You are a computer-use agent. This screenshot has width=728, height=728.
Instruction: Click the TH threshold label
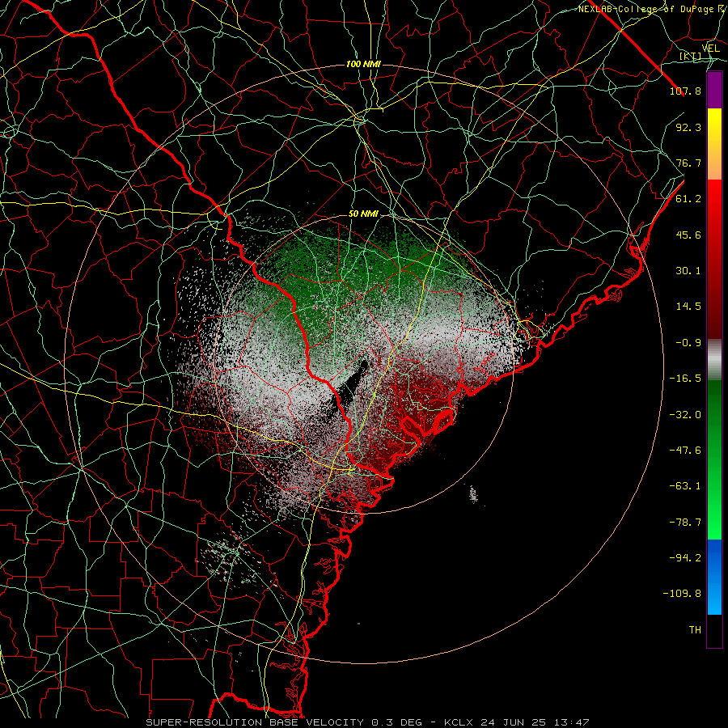tap(695, 630)
